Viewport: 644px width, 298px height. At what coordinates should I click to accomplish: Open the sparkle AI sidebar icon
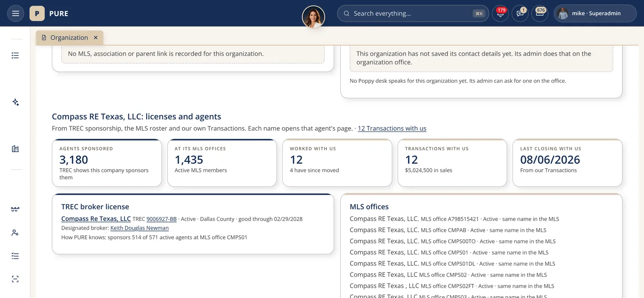point(15,102)
